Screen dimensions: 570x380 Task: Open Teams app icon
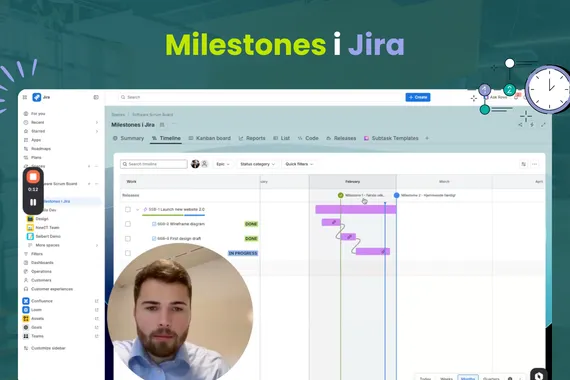26,336
